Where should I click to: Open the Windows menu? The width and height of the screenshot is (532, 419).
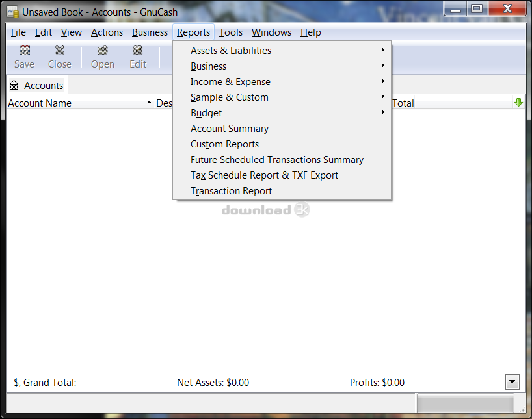pos(271,32)
